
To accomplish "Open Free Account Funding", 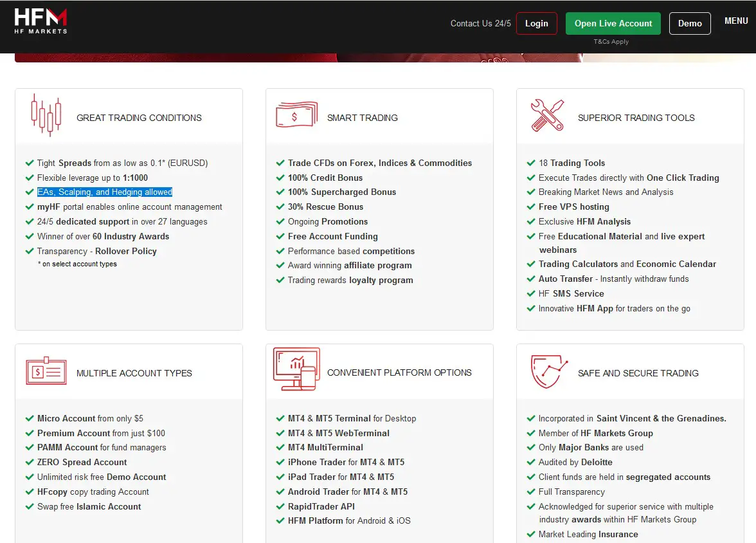I will (333, 236).
